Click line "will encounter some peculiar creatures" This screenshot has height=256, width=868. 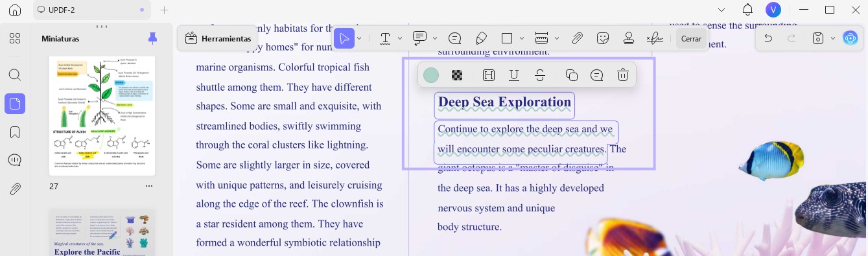click(522, 149)
